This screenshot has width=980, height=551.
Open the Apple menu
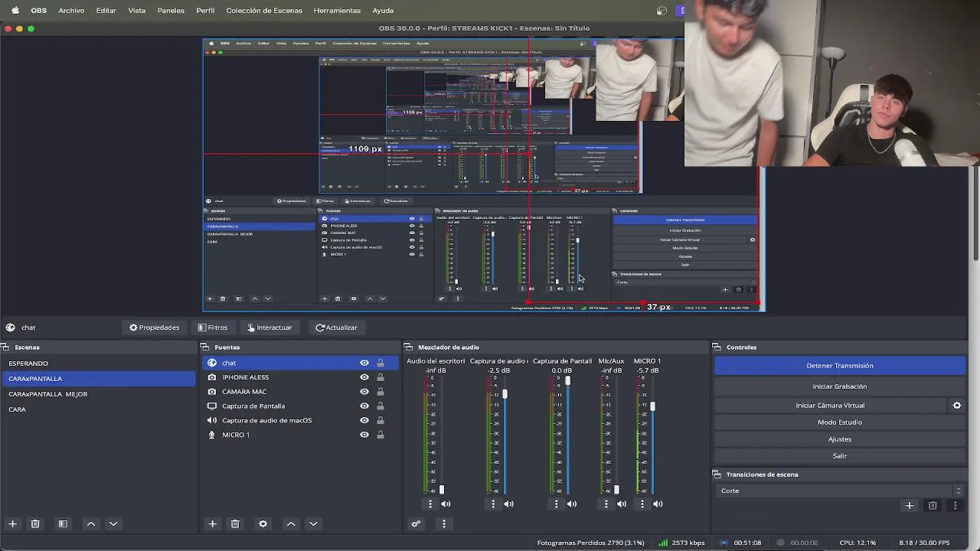coord(15,11)
